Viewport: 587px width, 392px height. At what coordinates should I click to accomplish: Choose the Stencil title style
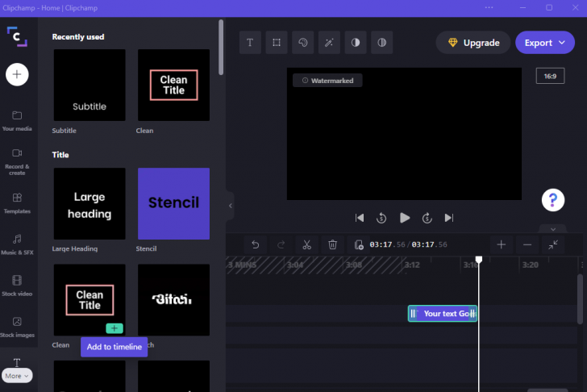point(173,204)
